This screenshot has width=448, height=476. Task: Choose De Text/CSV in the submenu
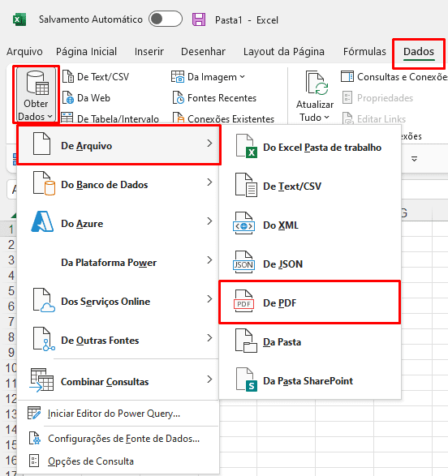(x=310, y=186)
